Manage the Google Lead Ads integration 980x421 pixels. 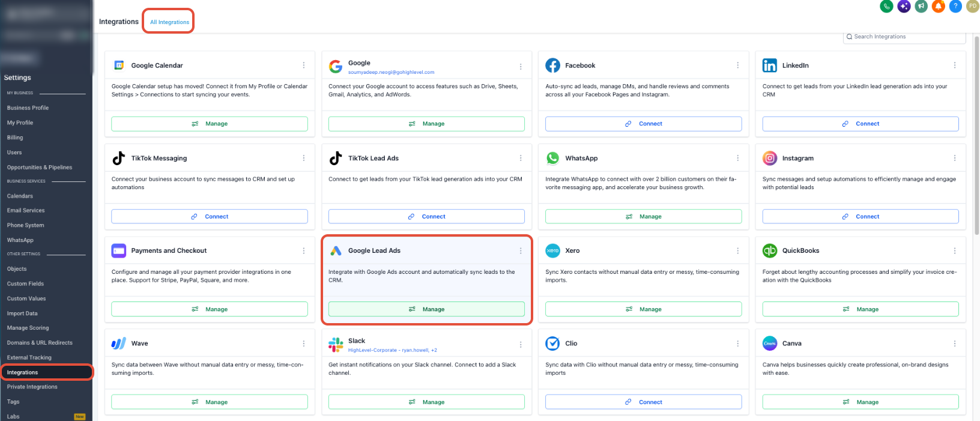426,309
